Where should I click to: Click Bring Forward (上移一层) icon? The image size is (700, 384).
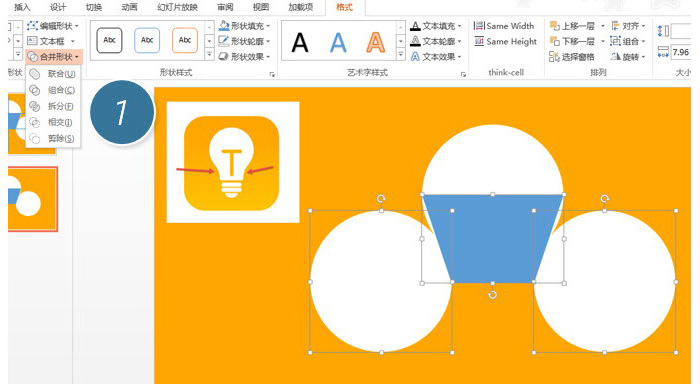tap(554, 26)
